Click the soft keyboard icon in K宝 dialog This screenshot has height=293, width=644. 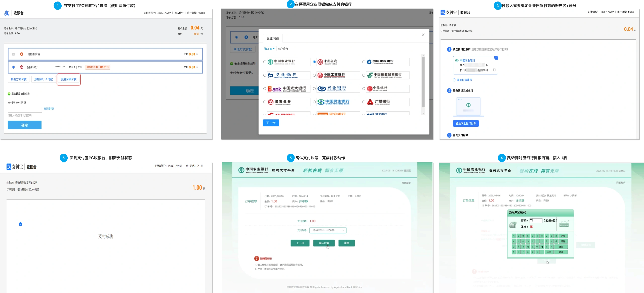[564, 224]
